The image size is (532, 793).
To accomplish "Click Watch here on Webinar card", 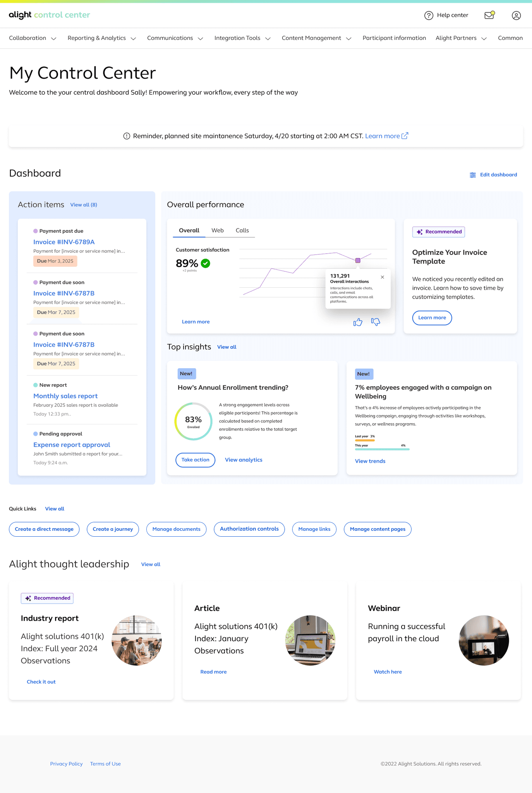I will click(x=388, y=672).
